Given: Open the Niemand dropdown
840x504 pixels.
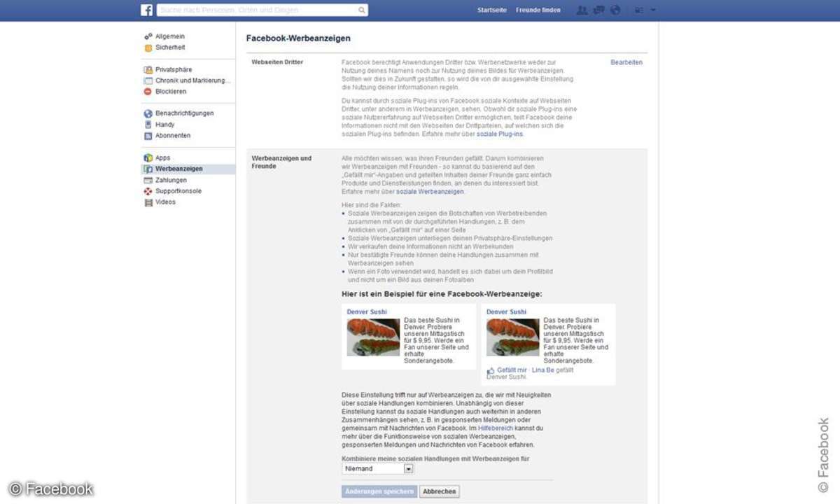Looking at the screenshot, I should click(x=378, y=468).
